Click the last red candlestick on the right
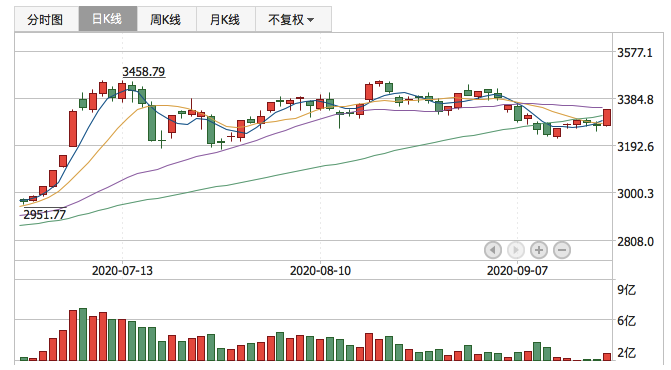671x370 pixels. pyautogui.click(x=607, y=117)
